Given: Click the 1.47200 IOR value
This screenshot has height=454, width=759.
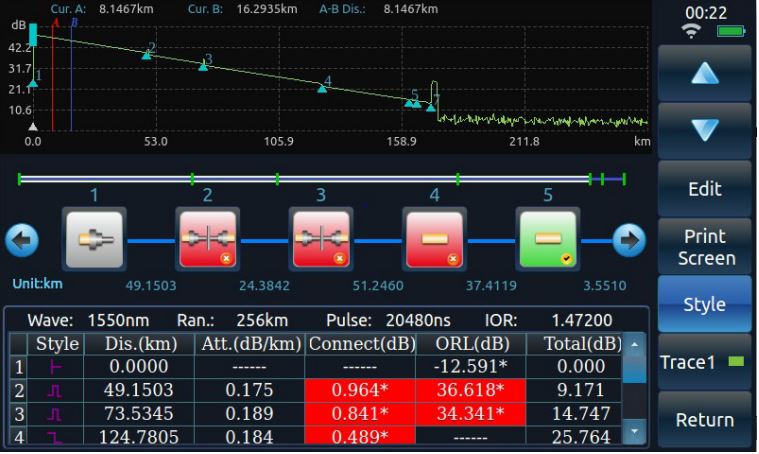Looking at the screenshot, I should pos(582,320).
